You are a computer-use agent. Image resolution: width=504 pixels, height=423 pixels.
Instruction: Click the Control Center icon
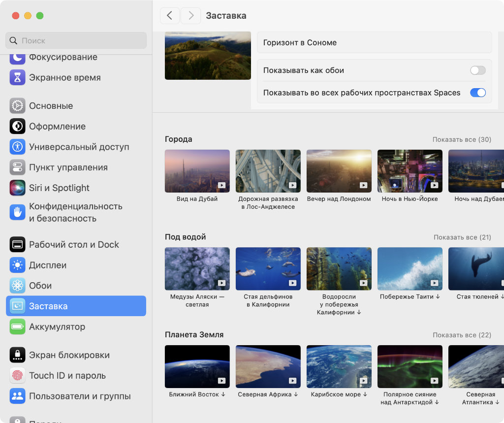[18, 167]
